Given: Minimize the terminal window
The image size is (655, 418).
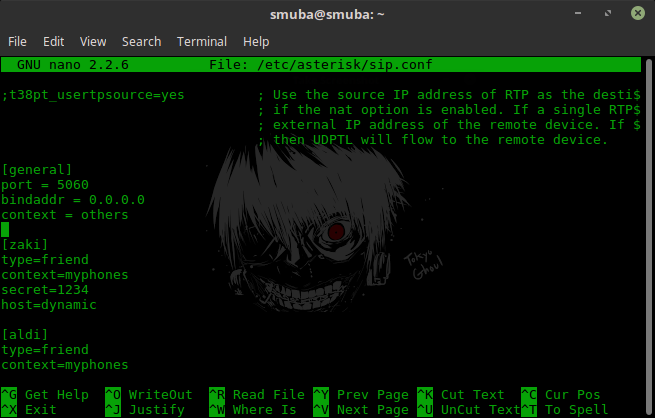Looking at the screenshot, I should (x=578, y=13).
